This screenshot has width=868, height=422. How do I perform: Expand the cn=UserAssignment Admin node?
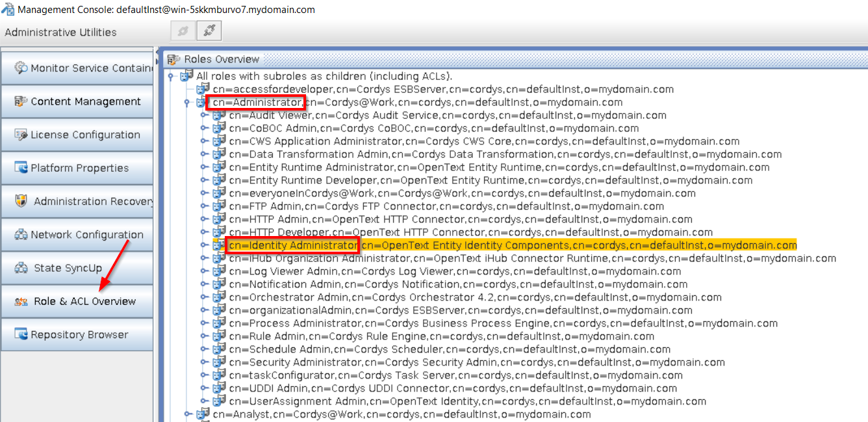(x=205, y=402)
